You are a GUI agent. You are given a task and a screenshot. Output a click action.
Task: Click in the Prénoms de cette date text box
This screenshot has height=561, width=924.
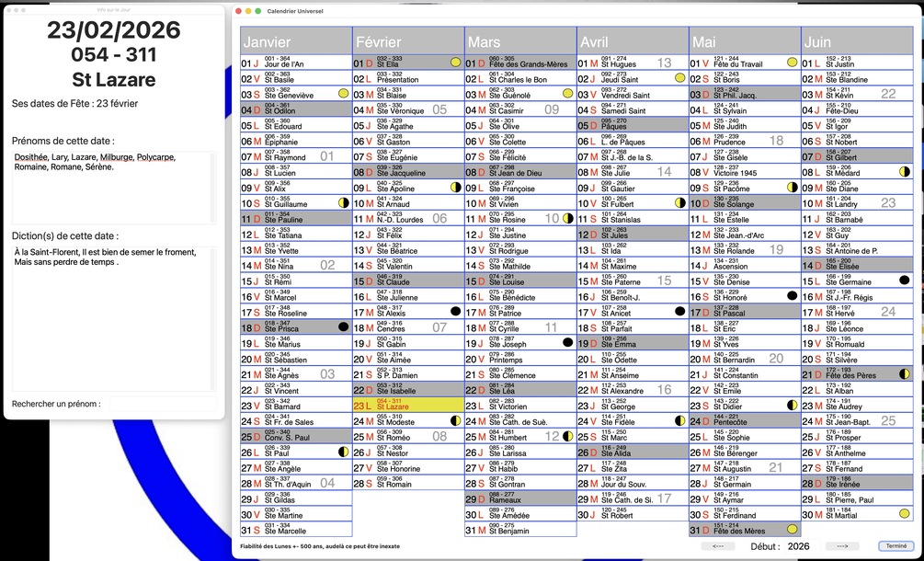[114, 188]
